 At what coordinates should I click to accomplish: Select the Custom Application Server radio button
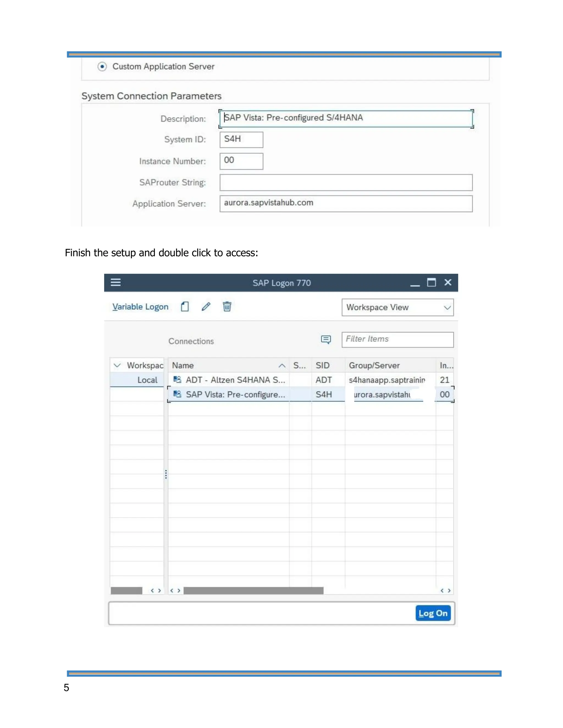tap(102, 67)
